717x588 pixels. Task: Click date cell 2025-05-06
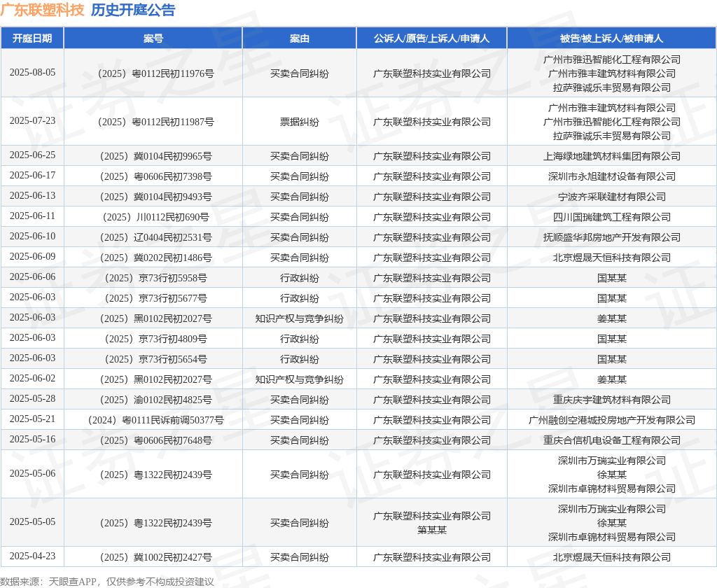pos(32,474)
